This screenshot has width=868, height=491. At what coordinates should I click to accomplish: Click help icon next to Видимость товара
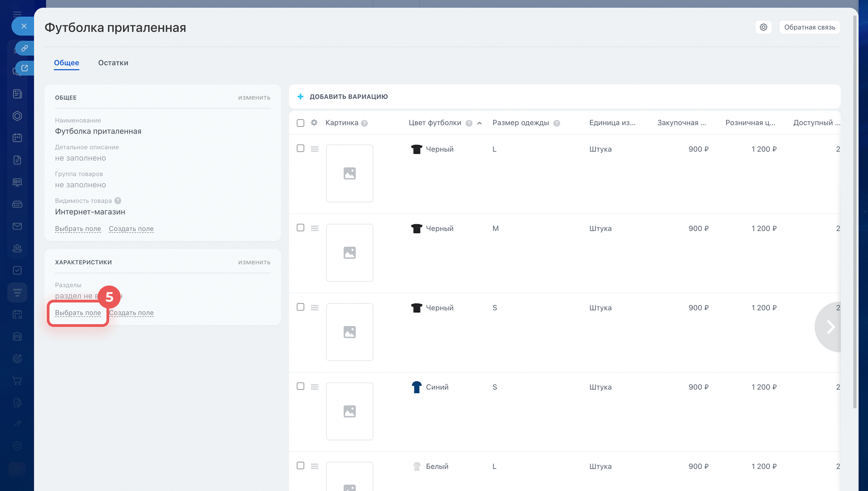tap(118, 201)
